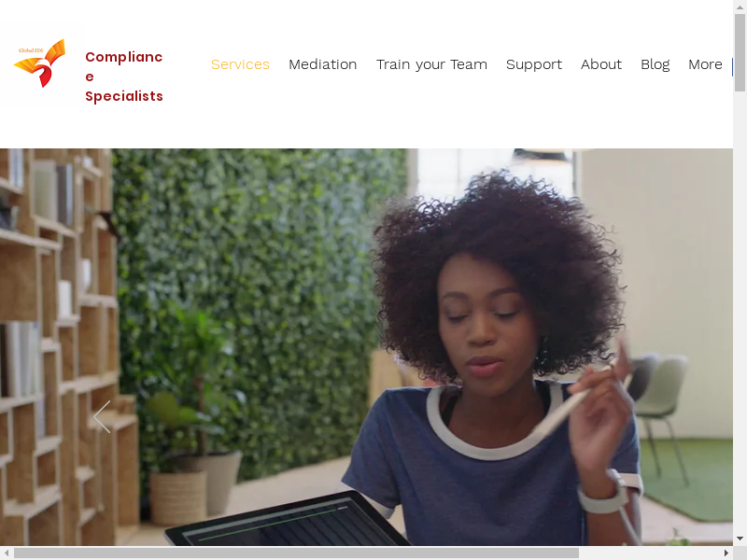Go to the Mediation page
The height and width of the screenshot is (560, 747).
coord(322,64)
